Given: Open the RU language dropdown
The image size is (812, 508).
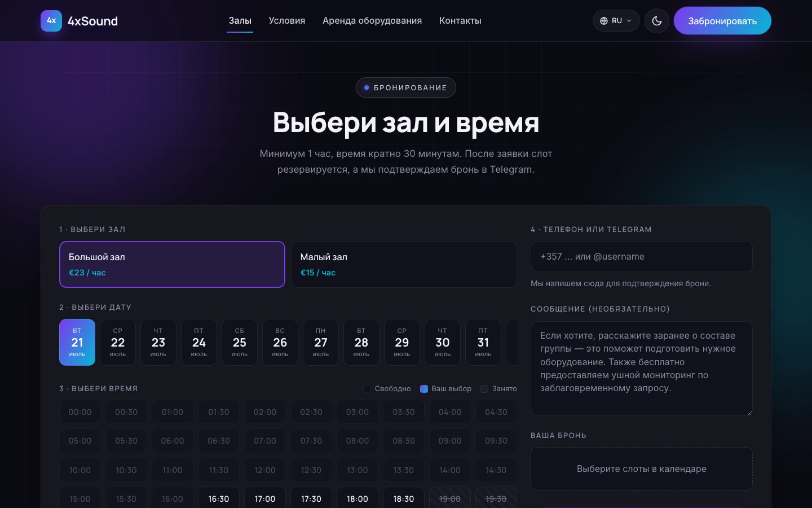Looking at the screenshot, I should point(616,21).
